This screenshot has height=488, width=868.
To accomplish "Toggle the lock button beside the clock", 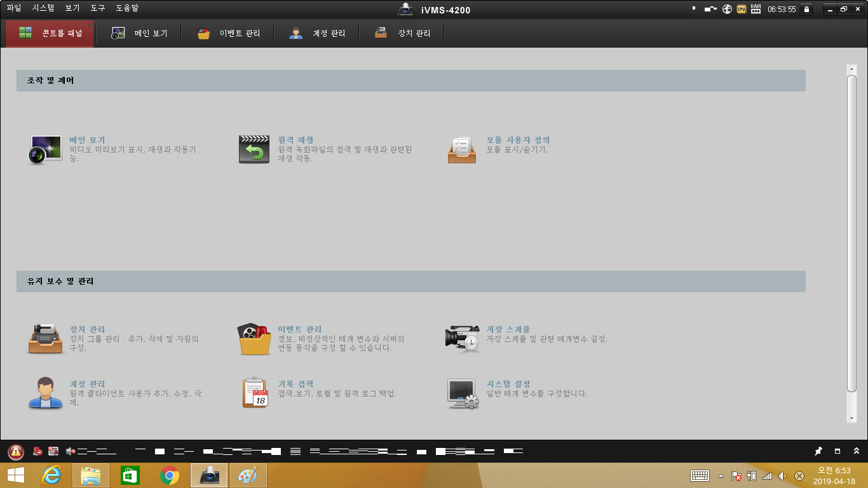I will 806,10.
